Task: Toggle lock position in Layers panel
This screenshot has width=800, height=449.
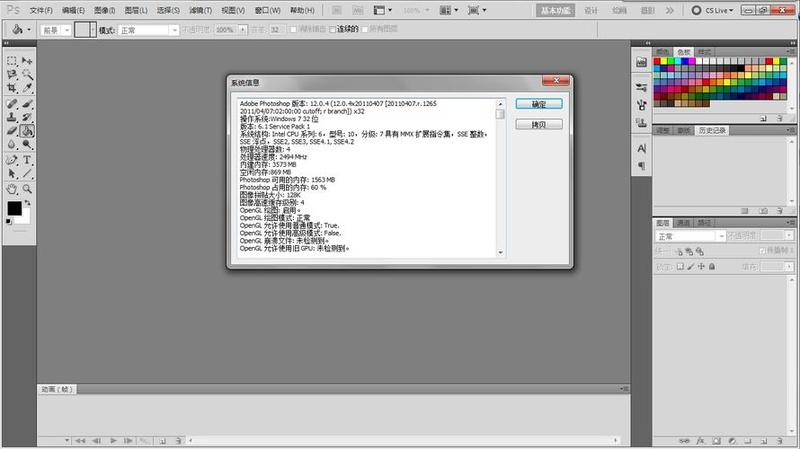Action: [x=701, y=267]
